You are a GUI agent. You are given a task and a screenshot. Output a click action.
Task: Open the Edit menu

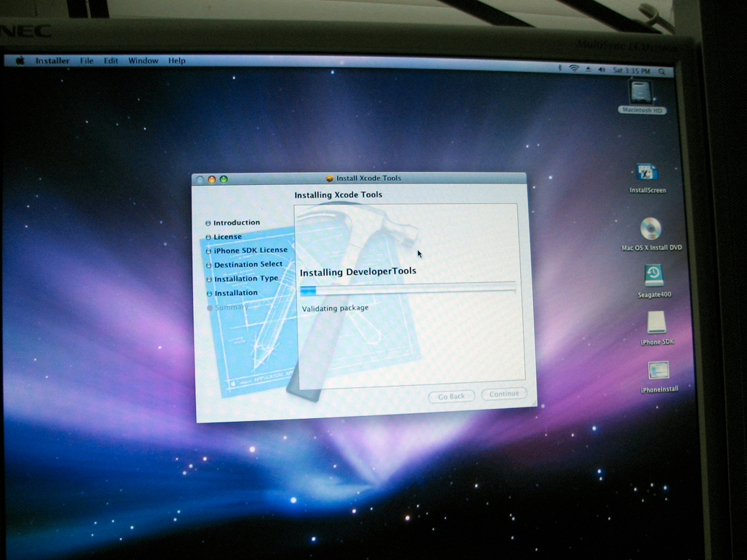(111, 60)
